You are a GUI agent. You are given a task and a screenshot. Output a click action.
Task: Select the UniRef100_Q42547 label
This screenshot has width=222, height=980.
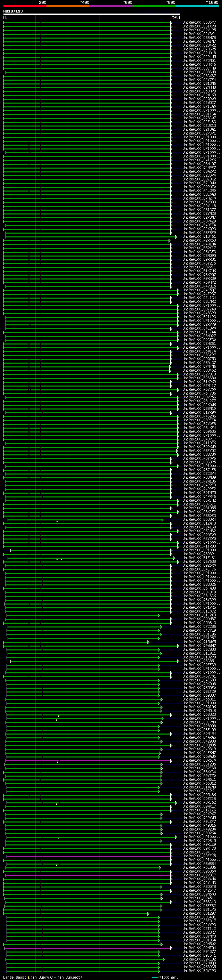pos(199,890)
